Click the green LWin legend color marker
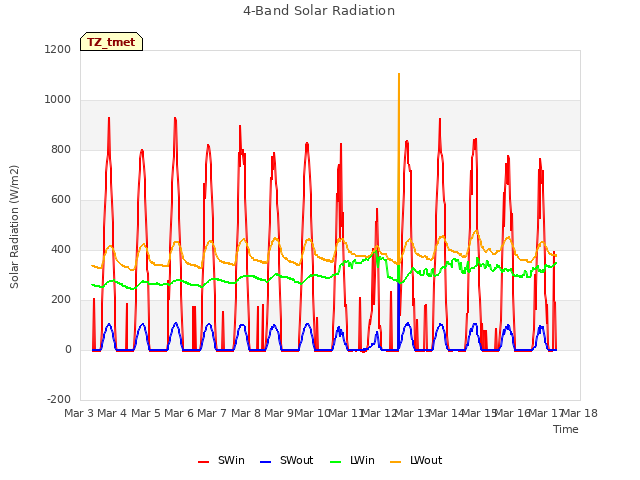The image size is (640, 480). tap(335, 462)
